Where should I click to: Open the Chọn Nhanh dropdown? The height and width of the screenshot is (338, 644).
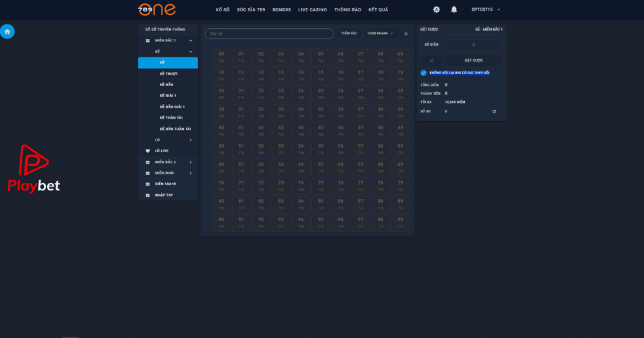(x=380, y=33)
